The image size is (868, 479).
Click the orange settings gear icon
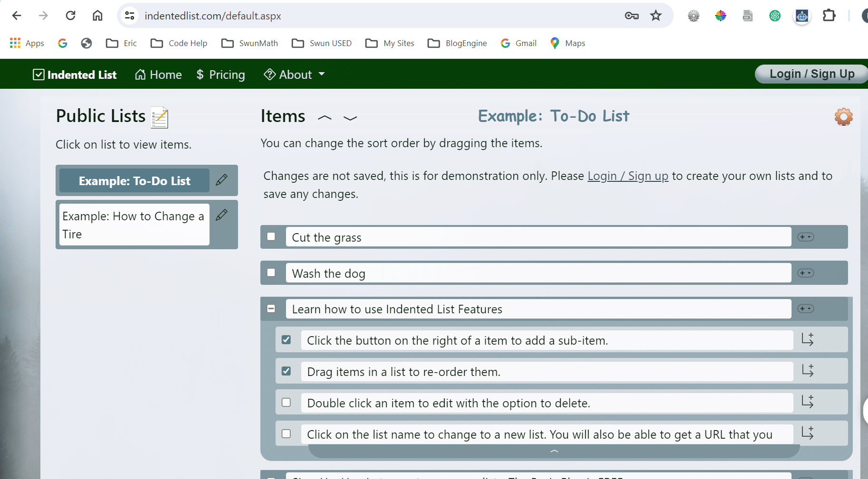pos(843,116)
